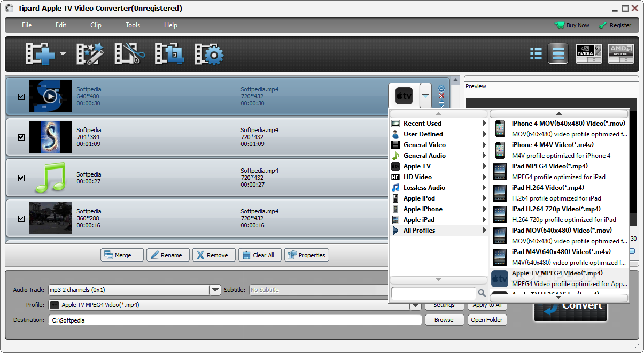Click the Apple TV profile icon of first file

404,96
